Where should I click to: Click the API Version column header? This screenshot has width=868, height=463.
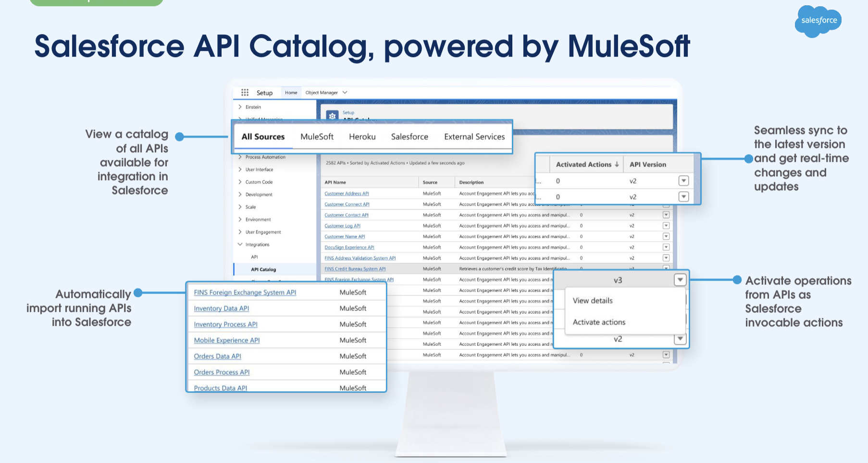648,164
